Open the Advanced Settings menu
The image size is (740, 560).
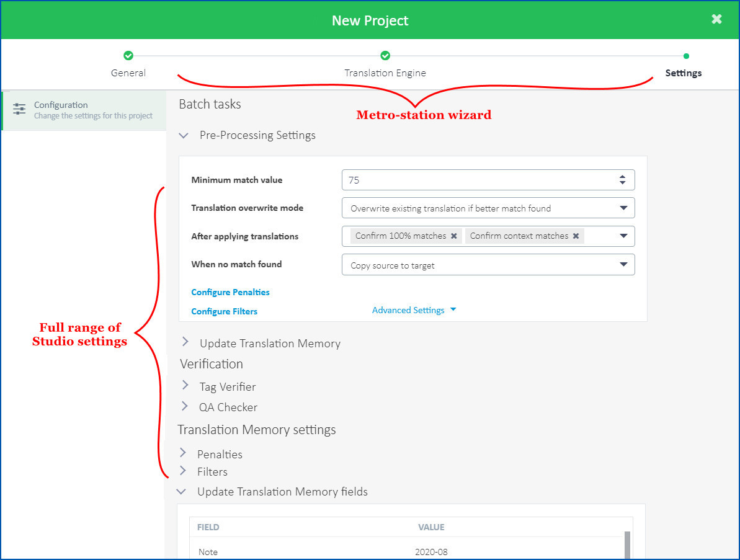[x=414, y=310]
